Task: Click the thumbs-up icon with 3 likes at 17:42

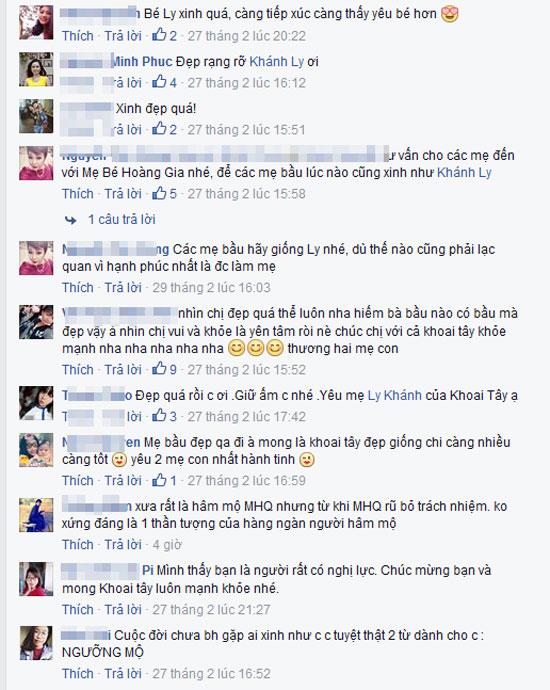Action: tap(159, 415)
